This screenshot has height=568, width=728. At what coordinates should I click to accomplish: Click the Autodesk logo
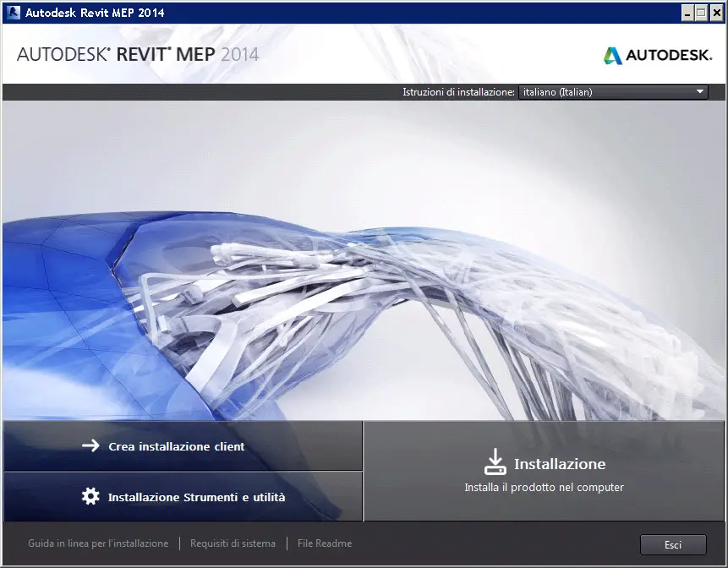tap(658, 55)
